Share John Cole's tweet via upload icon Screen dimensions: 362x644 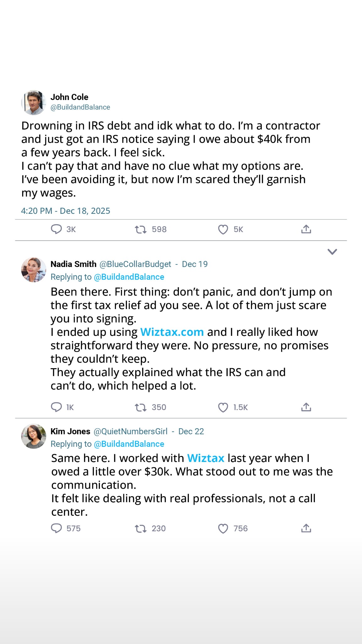306,229
